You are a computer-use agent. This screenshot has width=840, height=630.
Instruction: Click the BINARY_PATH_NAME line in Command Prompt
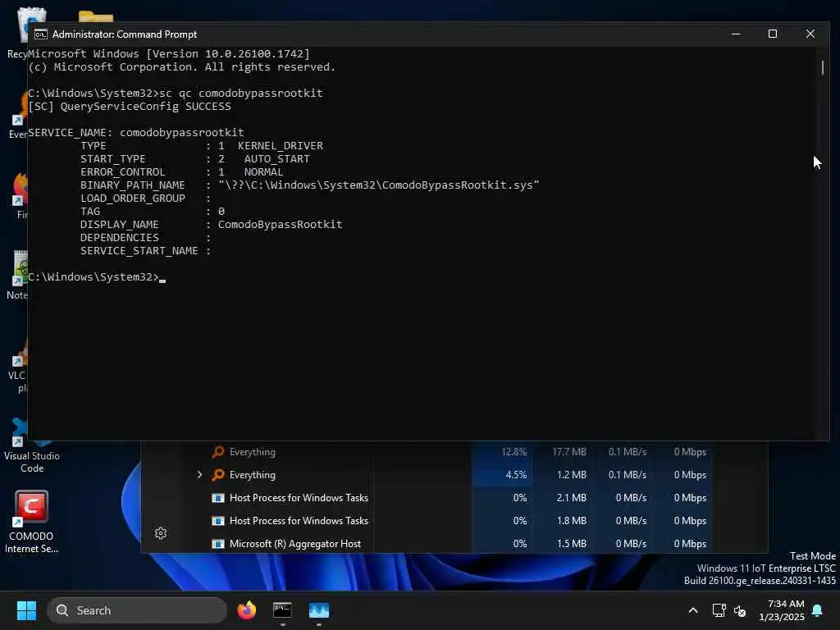point(309,185)
